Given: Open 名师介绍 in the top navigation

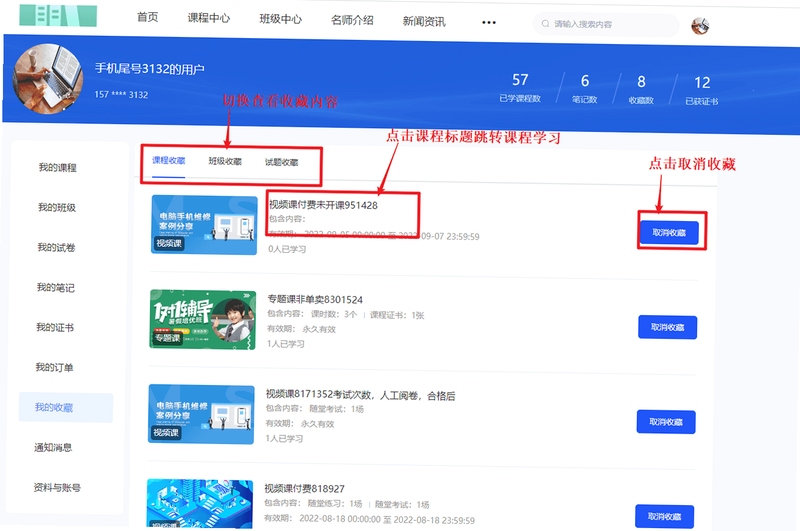Looking at the screenshot, I should 352,20.
